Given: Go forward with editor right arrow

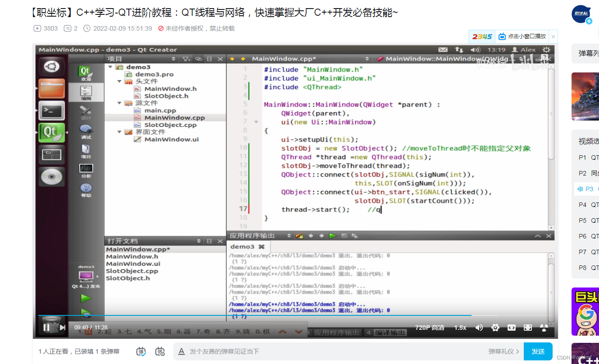Looking at the screenshot, I should [x=243, y=59].
